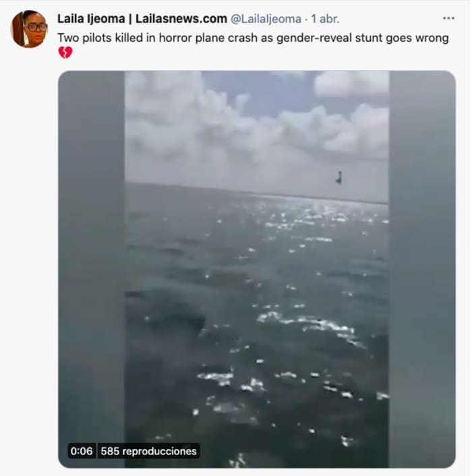Click the '585 reproducciones' view counter
The height and width of the screenshot is (476, 472).
coord(149,451)
